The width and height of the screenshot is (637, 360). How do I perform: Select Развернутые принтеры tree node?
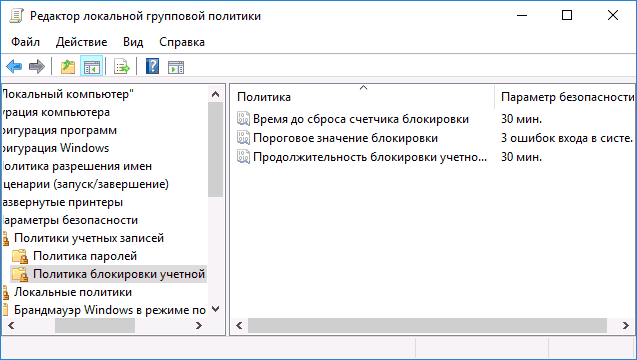coord(62,202)
